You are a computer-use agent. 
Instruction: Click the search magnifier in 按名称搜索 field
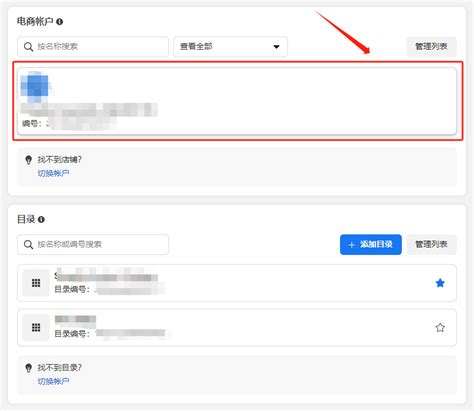click(29, 47)
